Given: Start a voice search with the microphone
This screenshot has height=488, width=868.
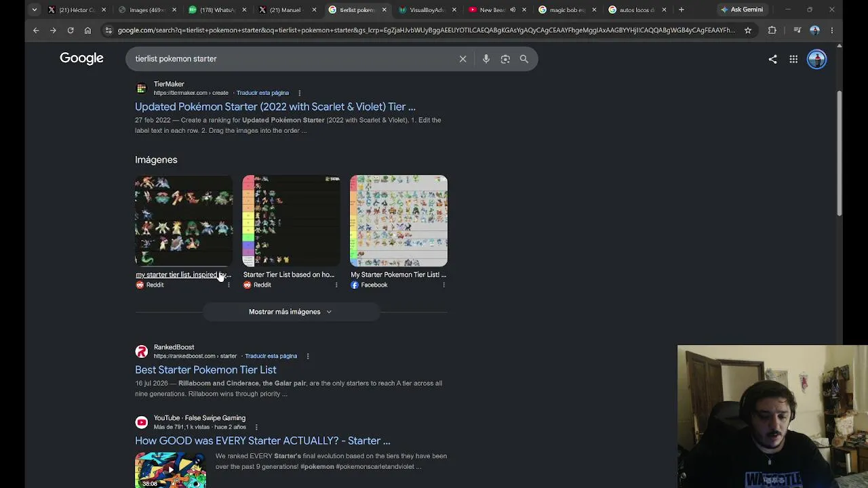Looking at the screenshot, I should [x=486, y=59].
